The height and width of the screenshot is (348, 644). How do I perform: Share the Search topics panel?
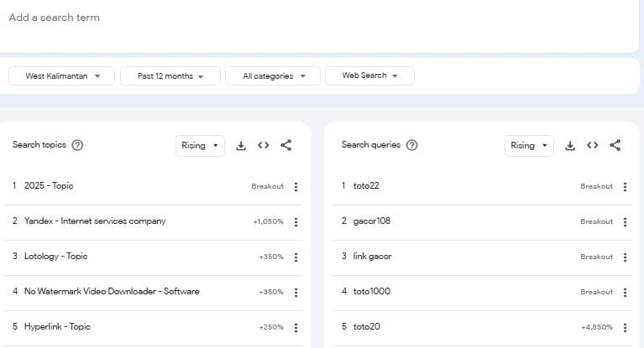coord(285,145)
